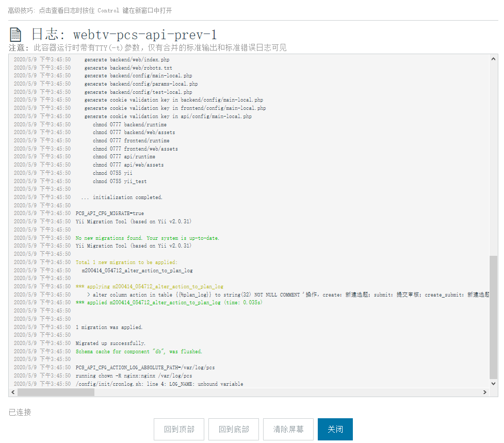Click the vertical scrollbar up arrow
Viewport: 504px width, 443px height.
(x=493, y=59)
